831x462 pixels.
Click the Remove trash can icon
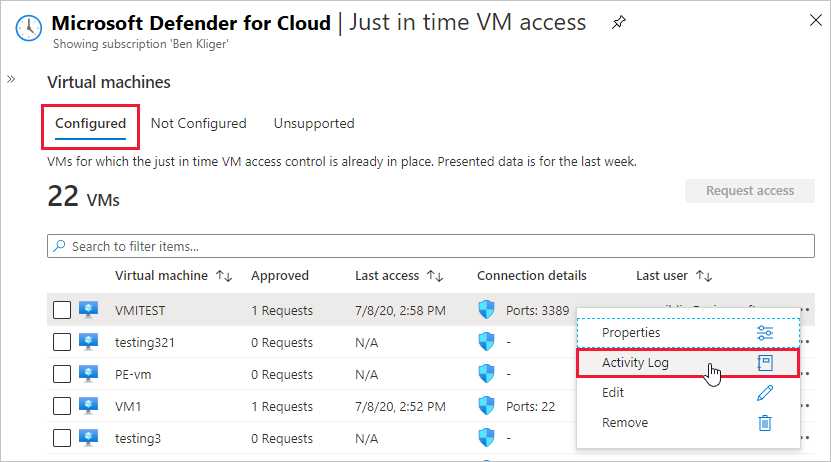[765, 423]
